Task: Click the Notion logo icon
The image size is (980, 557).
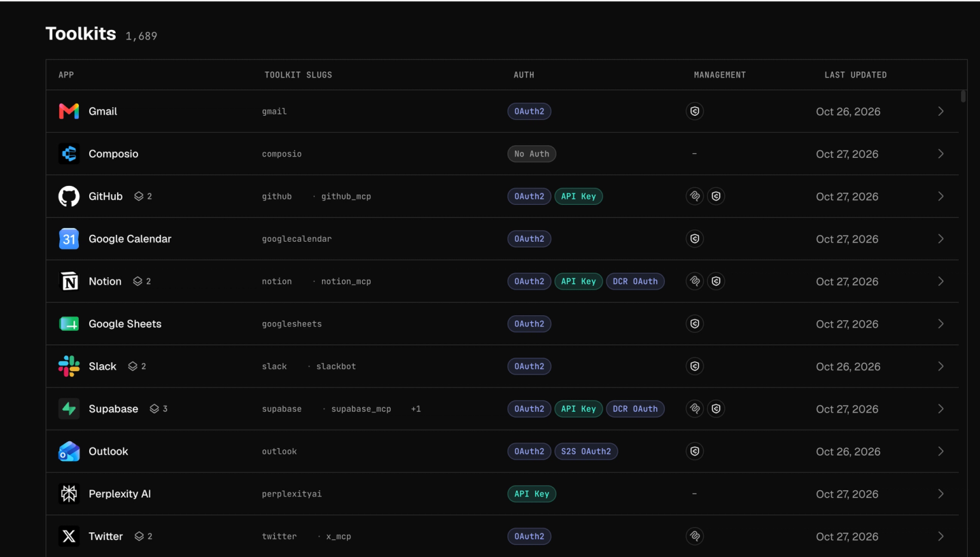Action: [x=69, y=281]
